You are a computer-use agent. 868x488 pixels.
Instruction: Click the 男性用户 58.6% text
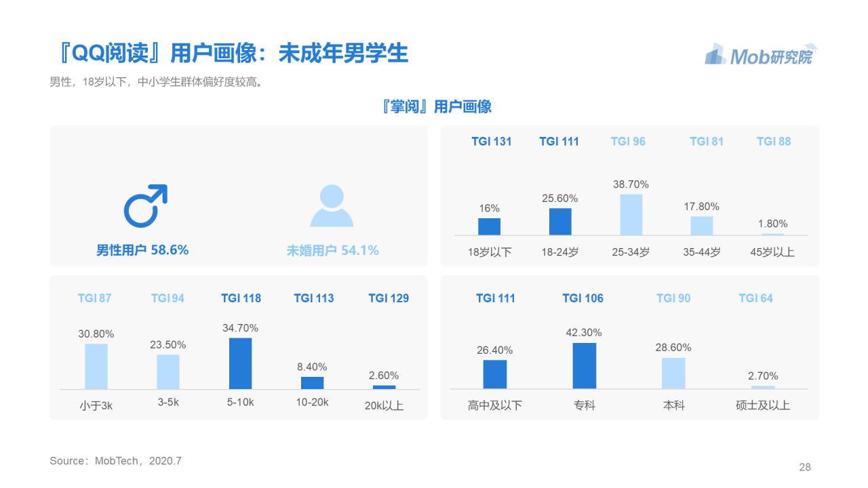[x=142, y=250]
